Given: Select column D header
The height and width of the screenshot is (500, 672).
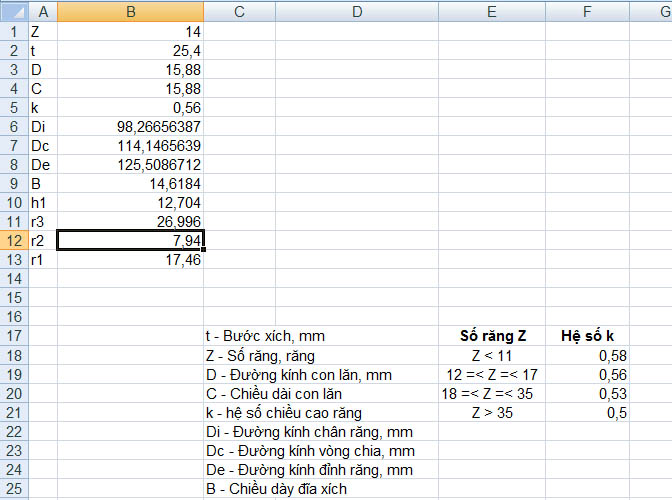Looking at the screenshot, I should (357, 12).
